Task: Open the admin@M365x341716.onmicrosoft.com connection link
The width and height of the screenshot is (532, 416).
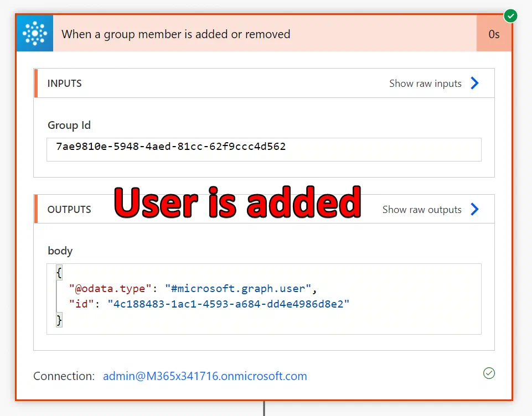Action: [x=205, y=376]
